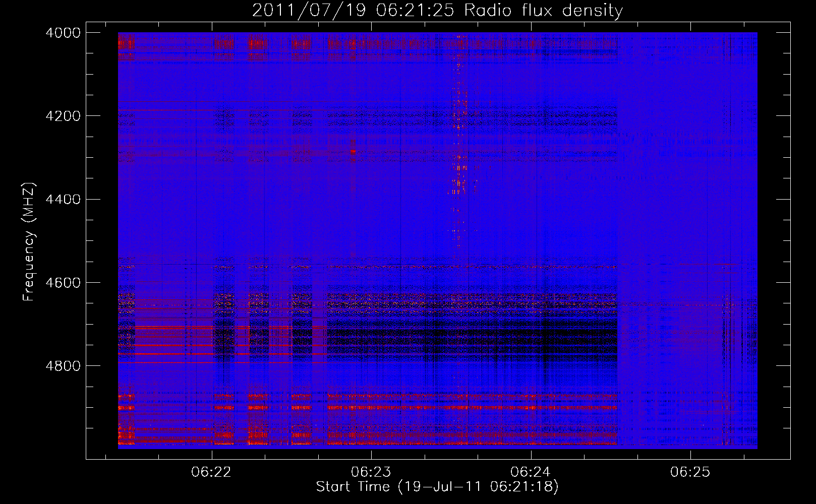This screenshot has width=816, height=504.
Task: Click the 06:23 time axis label
Action: click(x=371, y=472)
